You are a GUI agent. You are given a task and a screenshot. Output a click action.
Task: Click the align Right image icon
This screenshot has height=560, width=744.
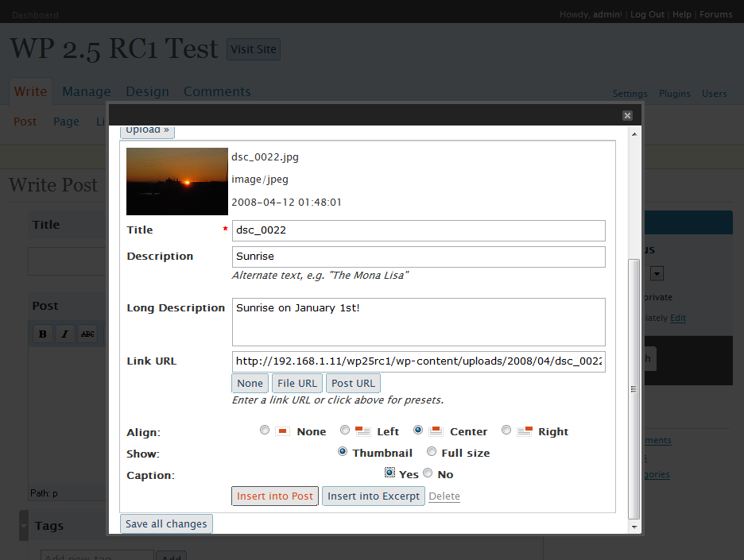click(x=525, y=431)
